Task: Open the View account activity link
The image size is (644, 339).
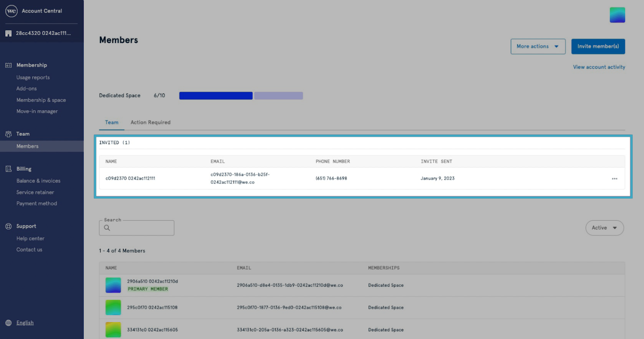Action: pos(599,67)
